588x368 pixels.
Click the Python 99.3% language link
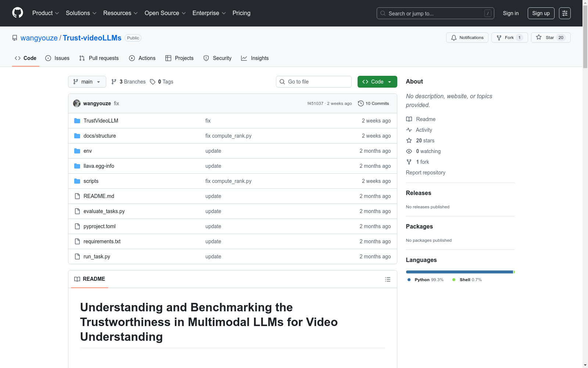[426, 280]
